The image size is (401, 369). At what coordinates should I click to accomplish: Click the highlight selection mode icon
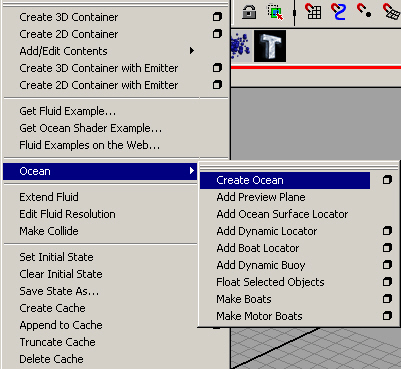[x=275, y=12]
